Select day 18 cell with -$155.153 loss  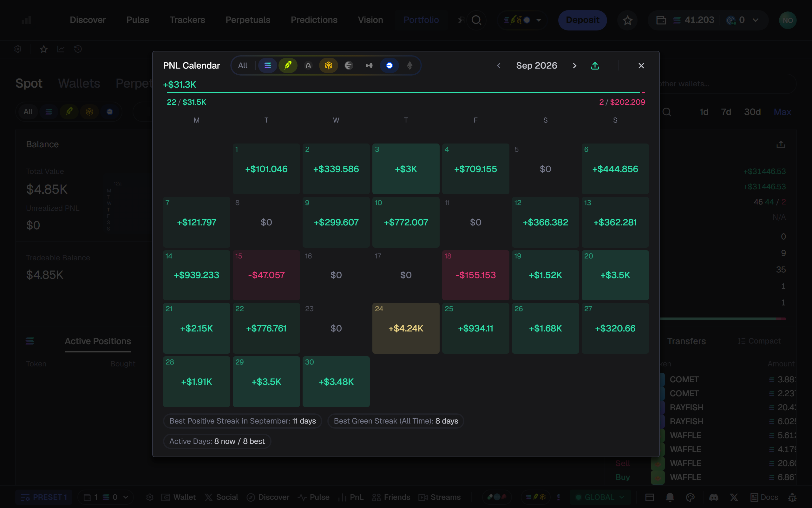[x=475, y=275]
